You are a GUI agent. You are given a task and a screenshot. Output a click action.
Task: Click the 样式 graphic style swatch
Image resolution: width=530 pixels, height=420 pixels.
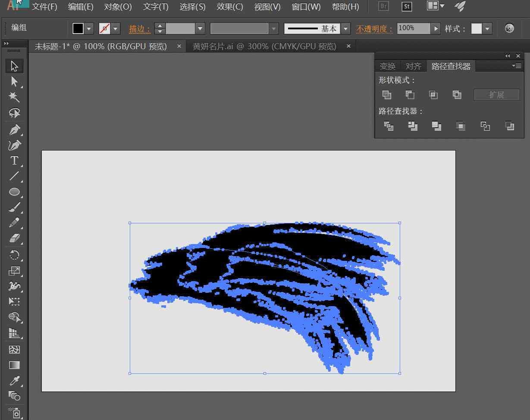coord(477,29)
